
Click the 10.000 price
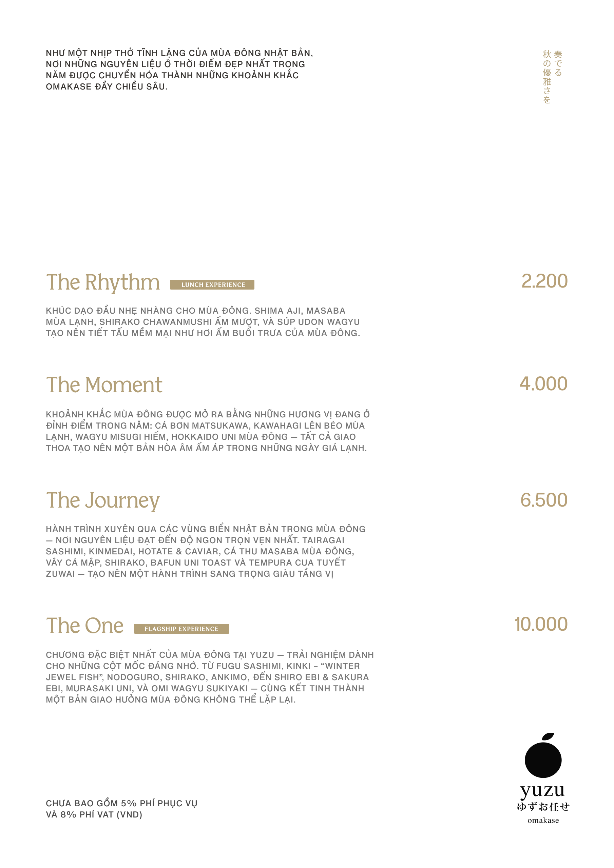coord(541,624)
